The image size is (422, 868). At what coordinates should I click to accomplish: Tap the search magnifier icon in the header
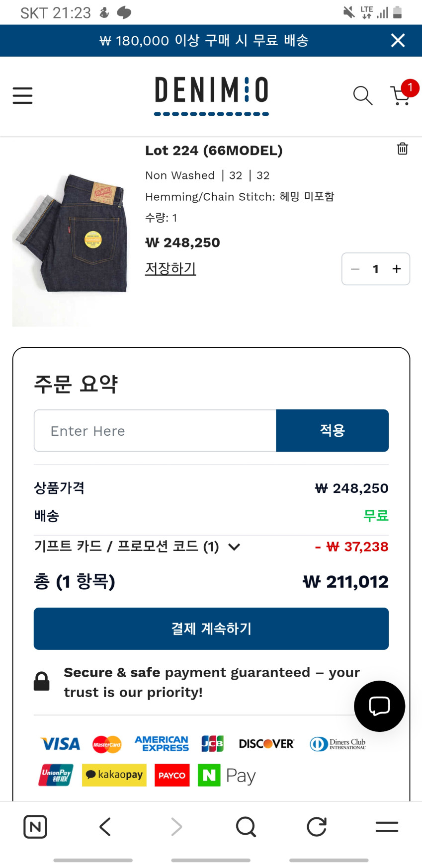tap(362, 95)
